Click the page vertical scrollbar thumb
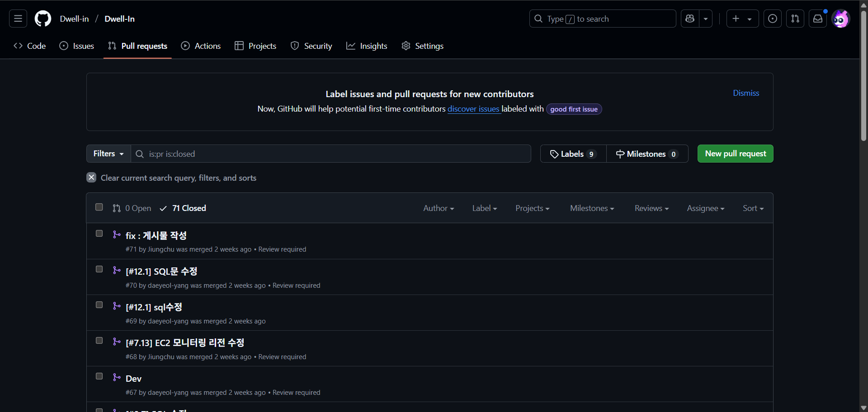The height and width of the screenshot is (412, 868). [863, 75]
